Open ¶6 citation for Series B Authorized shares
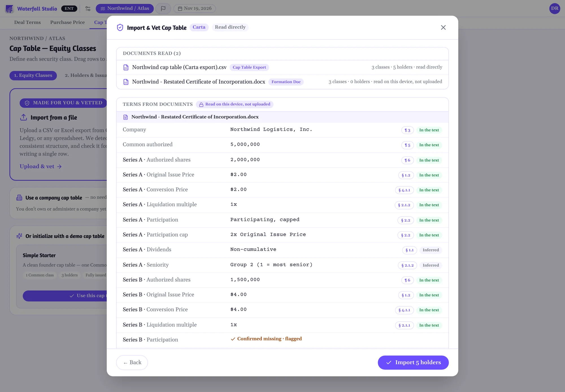 click(x=407, y=280)
